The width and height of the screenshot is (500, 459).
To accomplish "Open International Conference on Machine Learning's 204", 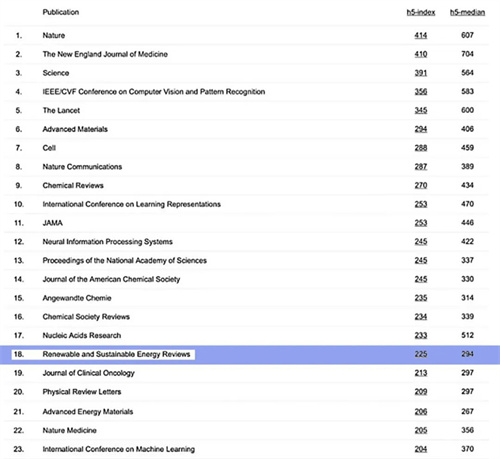I will [421, 449].
